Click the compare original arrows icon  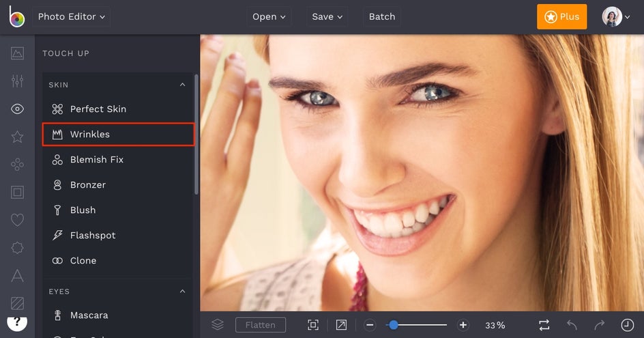[544, 325]
